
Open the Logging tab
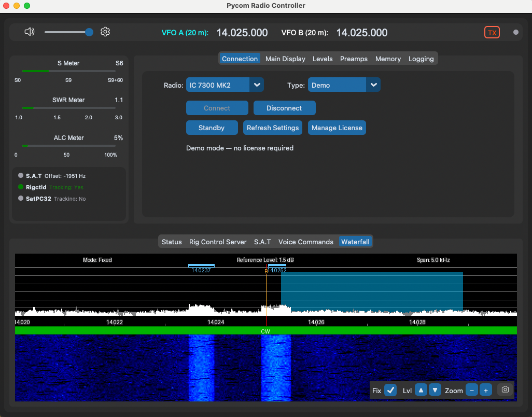[x=421, y=59]
